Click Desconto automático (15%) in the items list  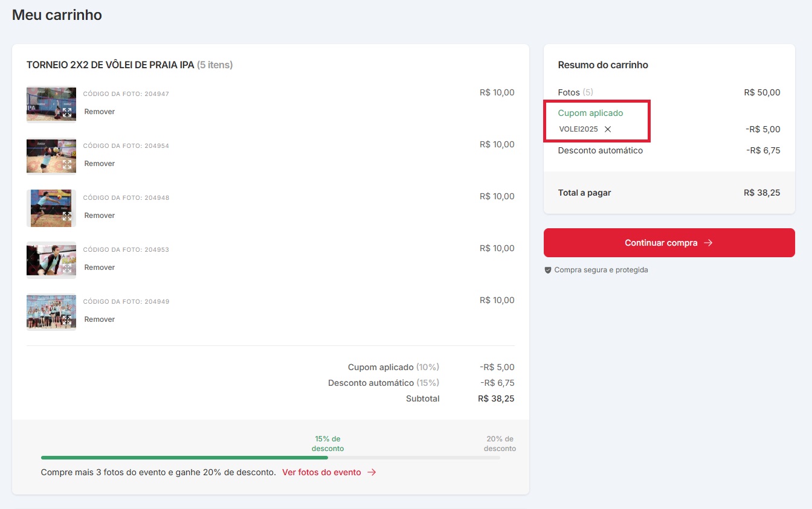[x=384, y=383]
